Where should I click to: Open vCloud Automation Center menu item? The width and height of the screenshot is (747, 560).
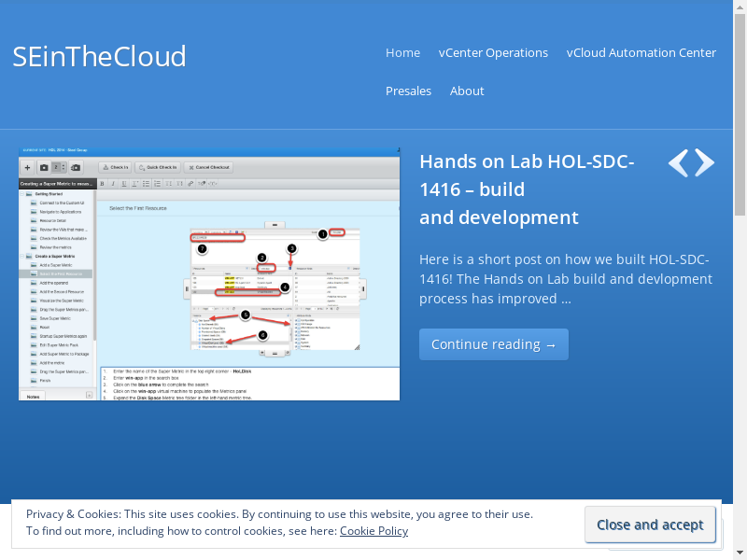tap(641, 53)
